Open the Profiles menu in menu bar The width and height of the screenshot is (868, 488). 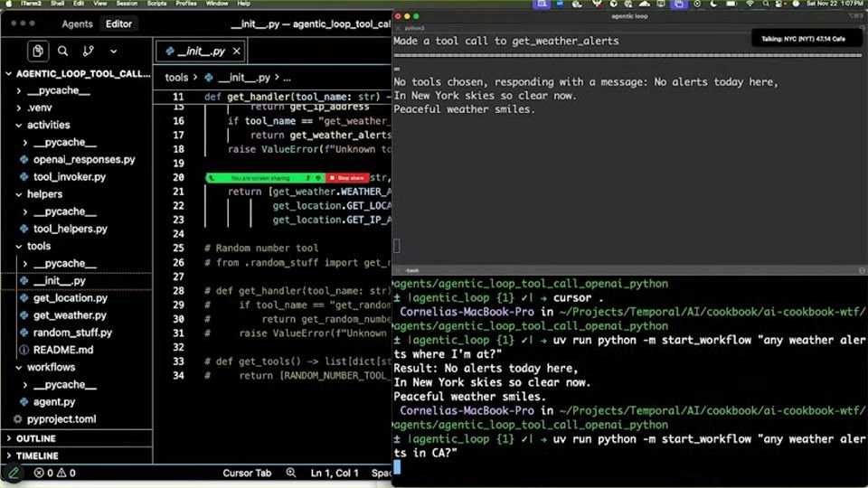[x=186, y=4]
